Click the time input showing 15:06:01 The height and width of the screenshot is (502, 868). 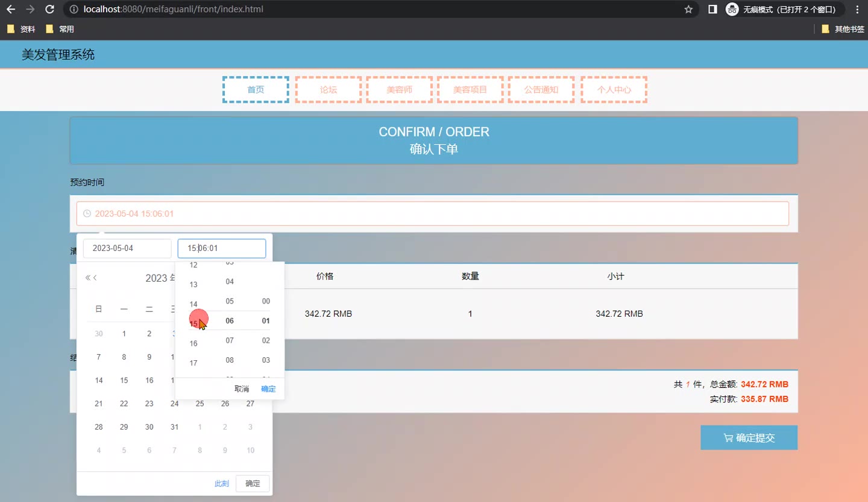(x=222, y=249)
